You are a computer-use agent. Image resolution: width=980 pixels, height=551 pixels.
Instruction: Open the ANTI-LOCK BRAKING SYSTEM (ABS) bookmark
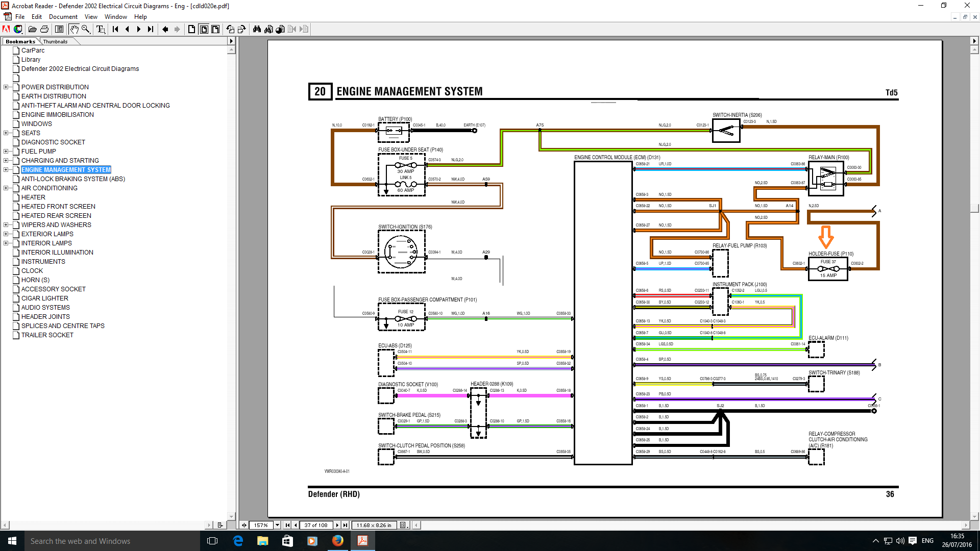(x=73, y=179)
